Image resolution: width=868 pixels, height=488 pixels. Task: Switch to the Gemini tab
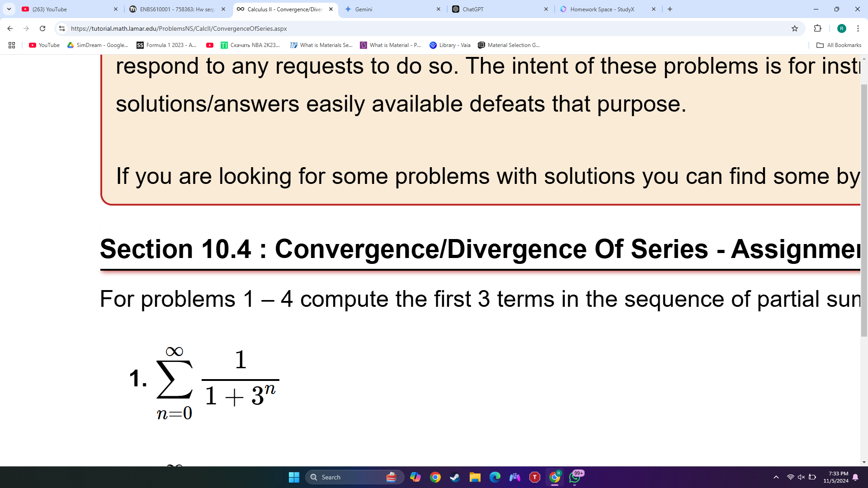(x=392, y=9)
